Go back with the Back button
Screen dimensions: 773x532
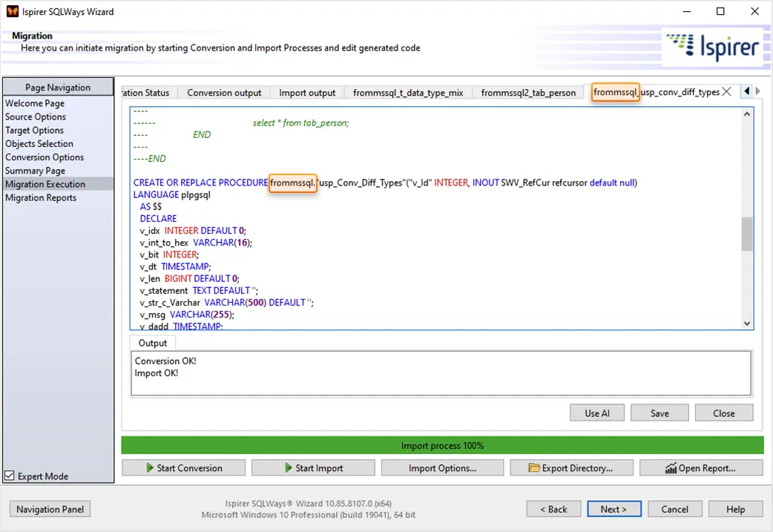[553, 509]
